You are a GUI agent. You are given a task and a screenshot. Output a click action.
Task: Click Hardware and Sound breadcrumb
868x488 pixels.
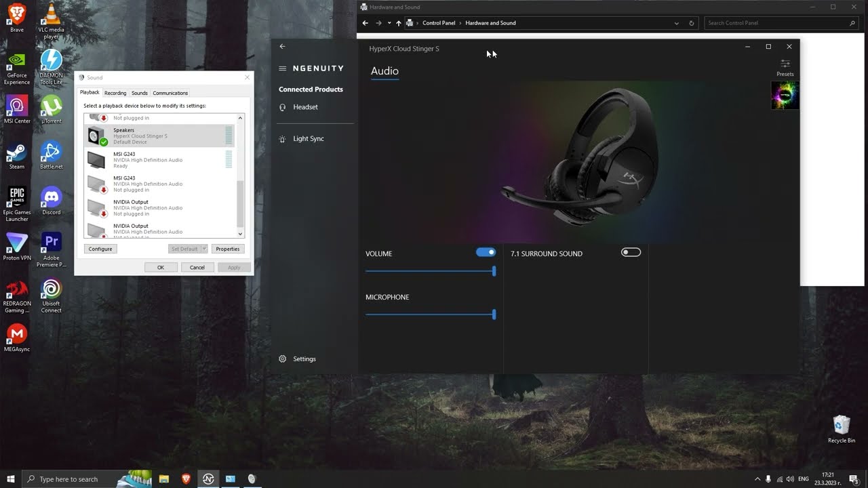point(490,23)
